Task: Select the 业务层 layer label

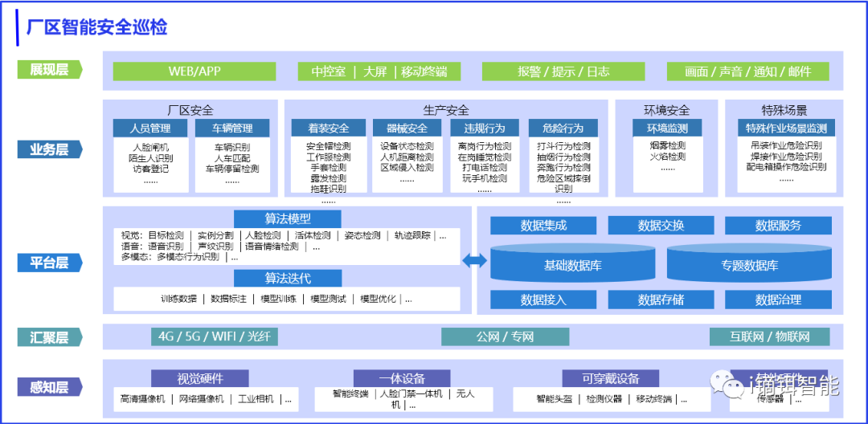Action: click(51, 149)
